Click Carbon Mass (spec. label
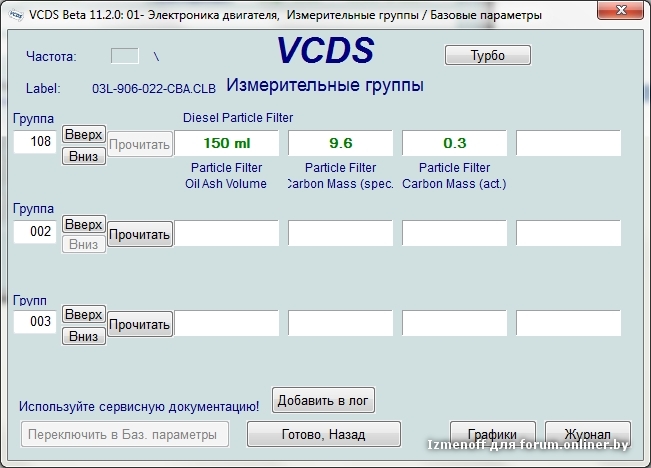 (340, 184)
